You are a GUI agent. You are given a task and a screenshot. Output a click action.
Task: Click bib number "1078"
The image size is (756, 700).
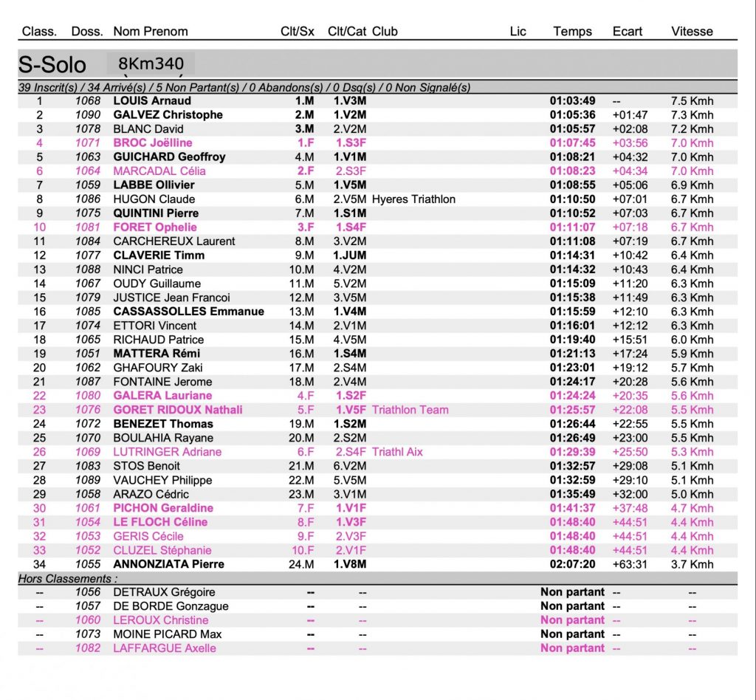88,128
